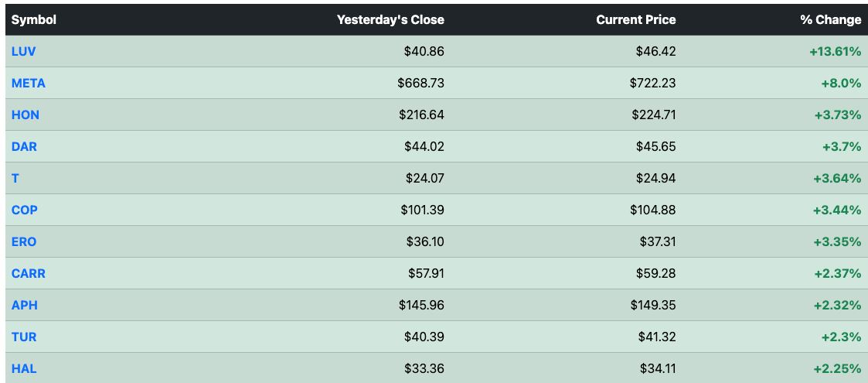The image size is (868, 383).
Task: Click the $34.11 current price cell
Action: 659,368
